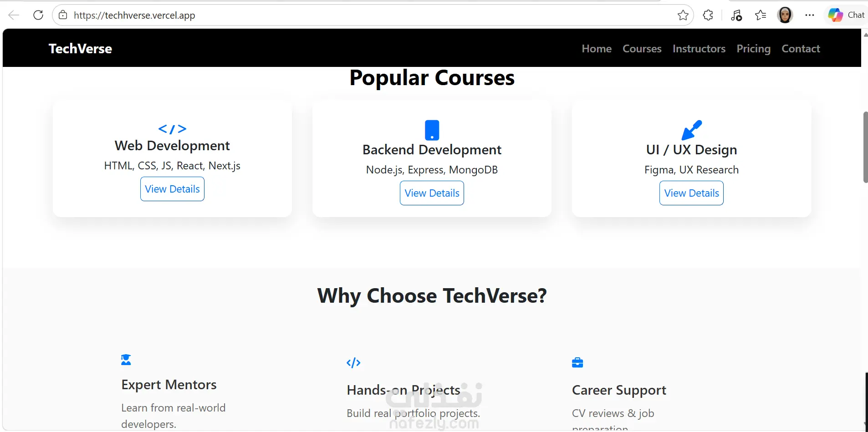Click the UI / UX Design brush icon
The height and width of the screenshot is (432, 868).
pos(691,130)
